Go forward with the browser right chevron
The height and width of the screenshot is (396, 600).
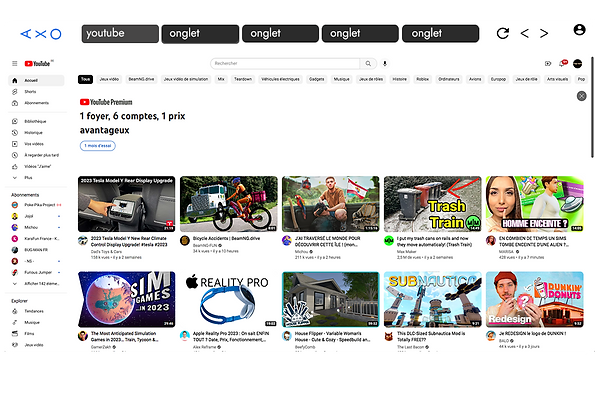pos(544,33)
